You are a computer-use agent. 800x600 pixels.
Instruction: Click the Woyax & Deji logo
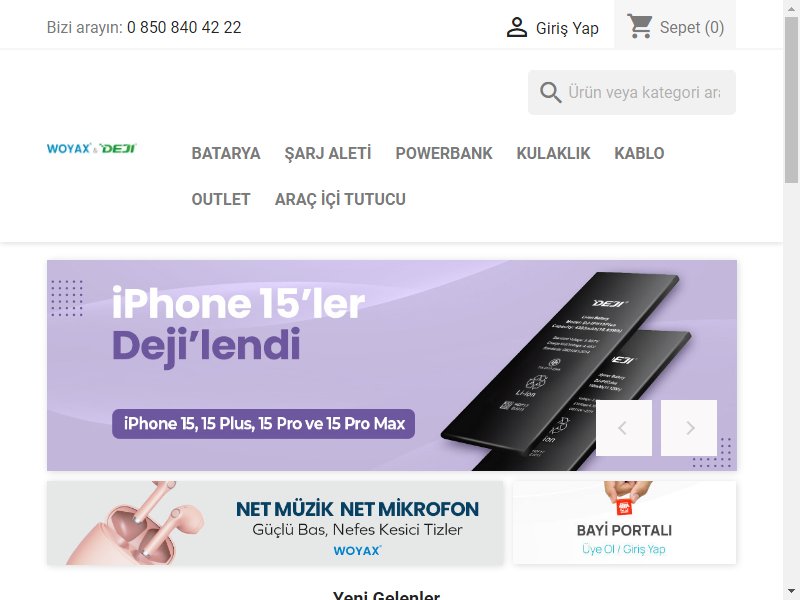[x=91, y=148]
